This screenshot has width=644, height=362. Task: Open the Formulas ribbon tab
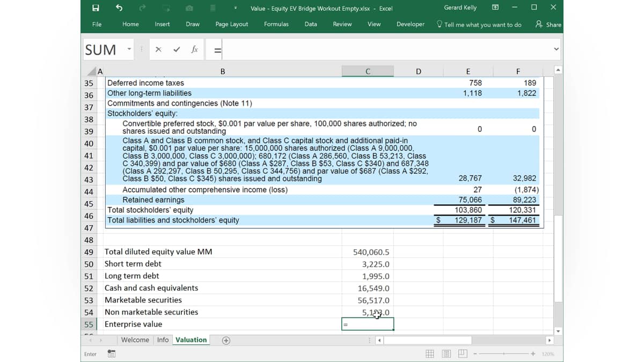click(276, 24)
